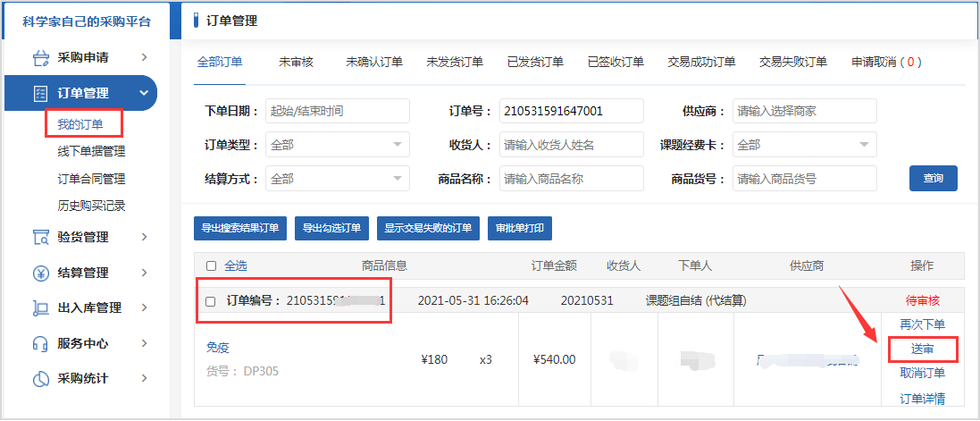This screenshot has width=980, height=421.
Task: Click the headset icon beside 服务中心
Action: click(40, 343)
